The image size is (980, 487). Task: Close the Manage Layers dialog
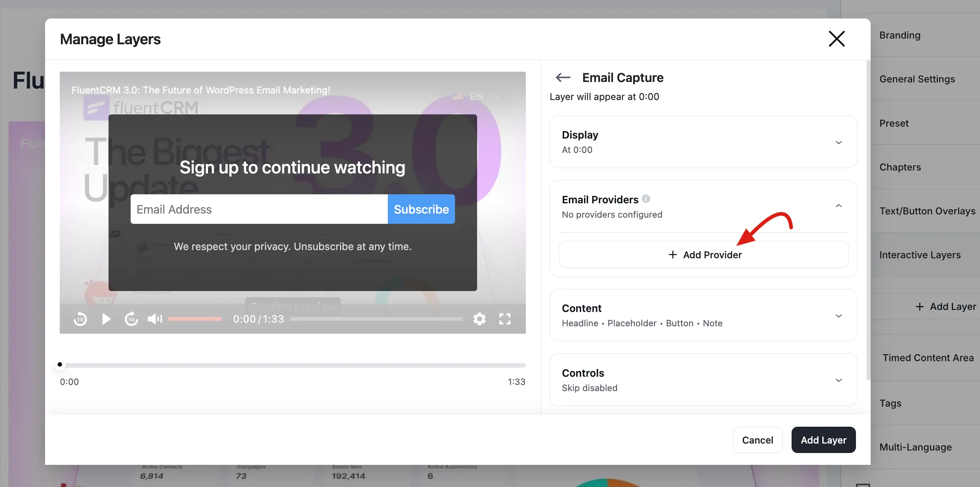[x=836, y=39]
